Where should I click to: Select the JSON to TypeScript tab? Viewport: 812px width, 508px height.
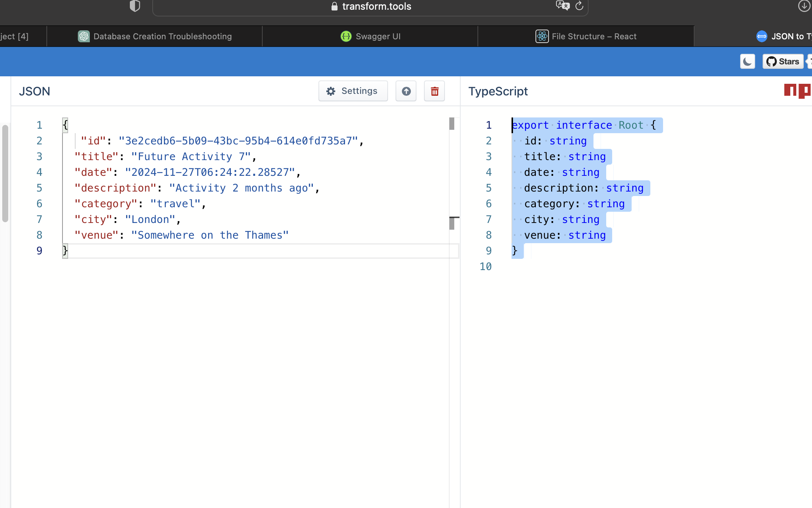click(x=786, y=36)
